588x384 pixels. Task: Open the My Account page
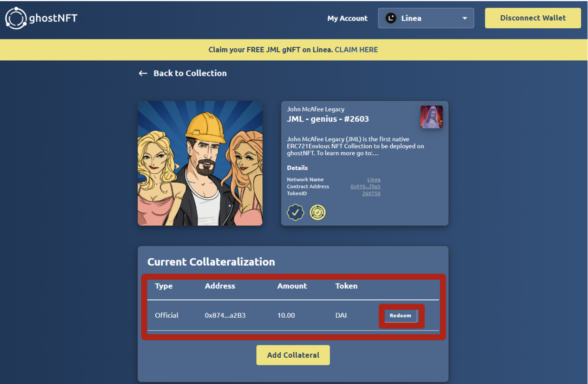pos(347,18)
